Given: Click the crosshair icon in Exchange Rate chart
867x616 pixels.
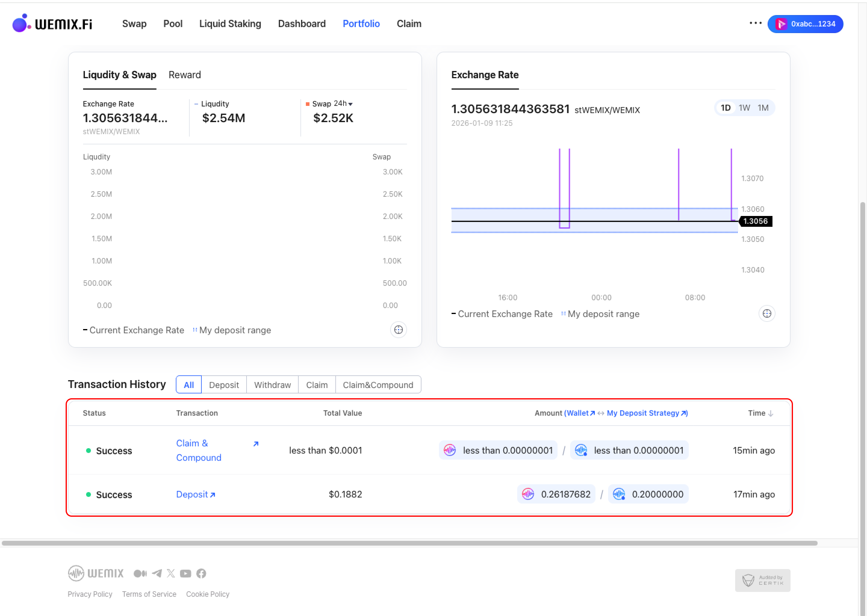Looking at the screenshot, I should pos(766,314).
